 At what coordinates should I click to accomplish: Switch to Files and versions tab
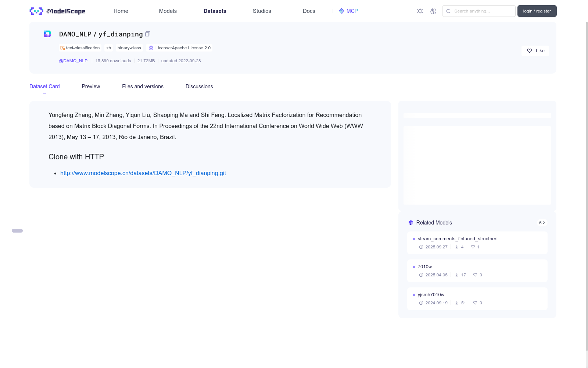pyautogui.click(x=143, y=86)
